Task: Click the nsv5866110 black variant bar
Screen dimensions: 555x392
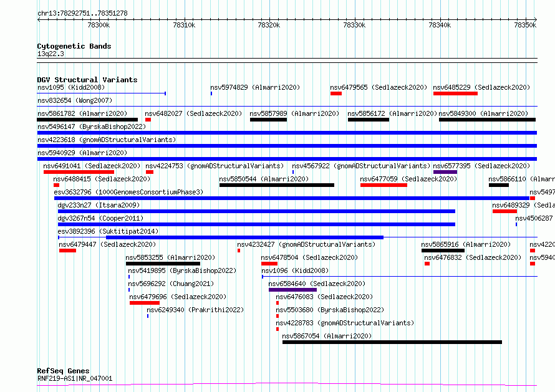Action: (499, 185)
